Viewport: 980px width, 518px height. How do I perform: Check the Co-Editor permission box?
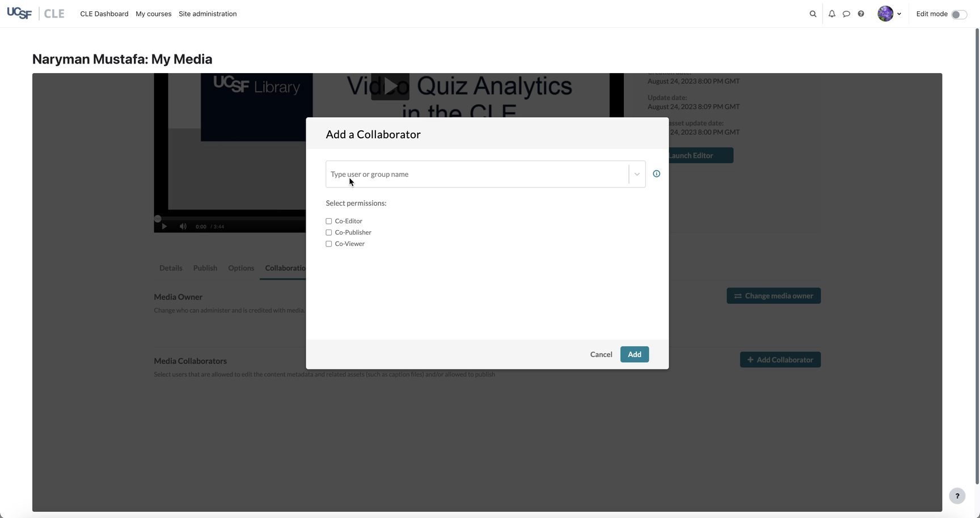pos(329,221)
